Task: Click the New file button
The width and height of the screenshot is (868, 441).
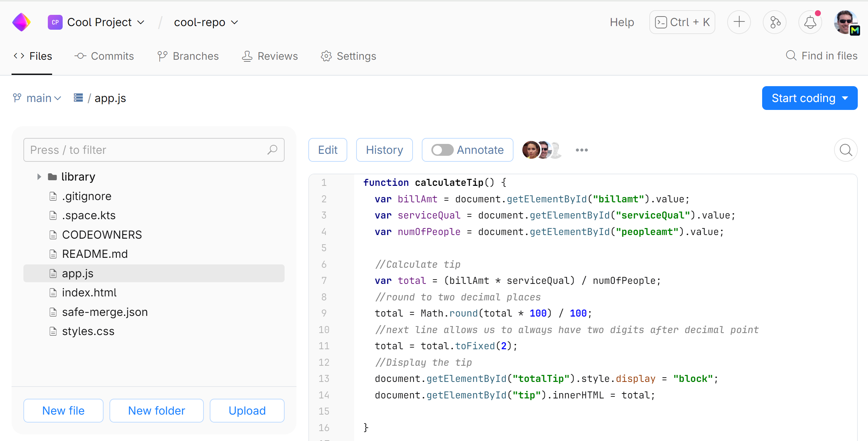Action: point(63,410)
